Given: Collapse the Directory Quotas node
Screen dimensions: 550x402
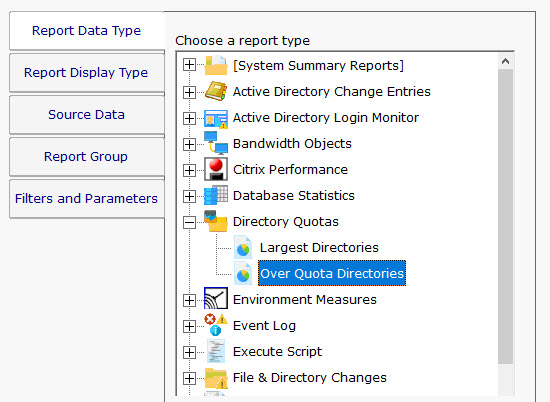Looking at the screenshot, I should (x=189, y=222).
